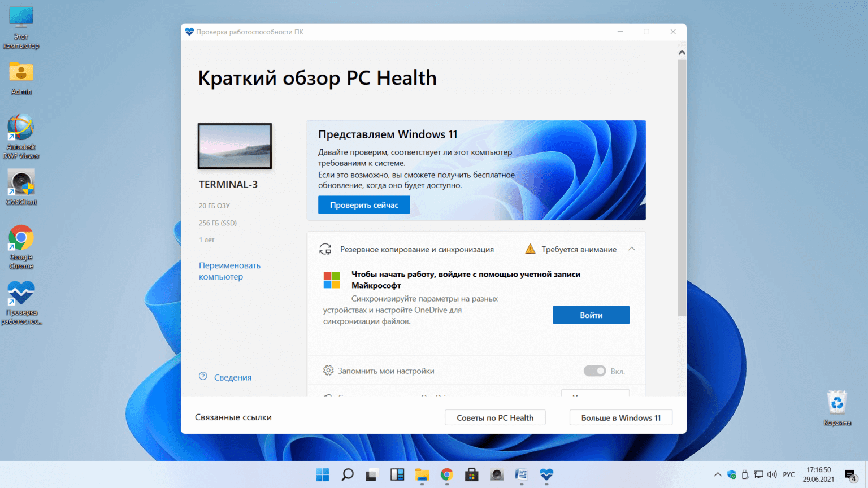
Task: Click Советы по PC Health button
Action: [x=495, y=417]
